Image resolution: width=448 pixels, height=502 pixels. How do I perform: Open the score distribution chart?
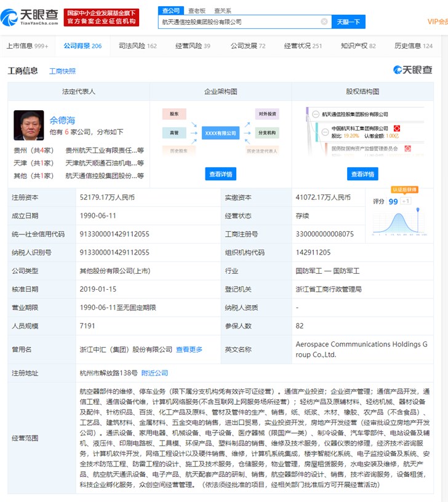pos(399,221)
